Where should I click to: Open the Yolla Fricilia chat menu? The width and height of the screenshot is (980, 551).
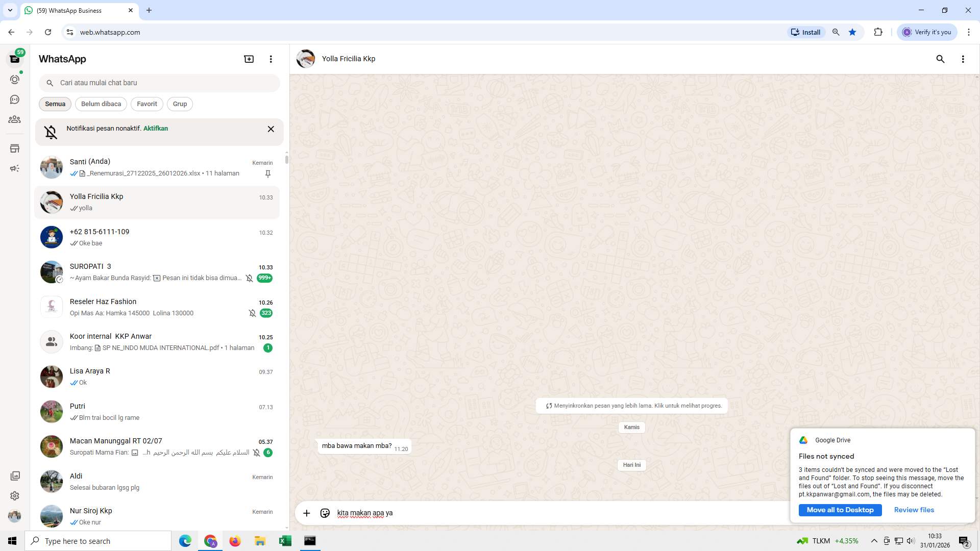[963, 59]
